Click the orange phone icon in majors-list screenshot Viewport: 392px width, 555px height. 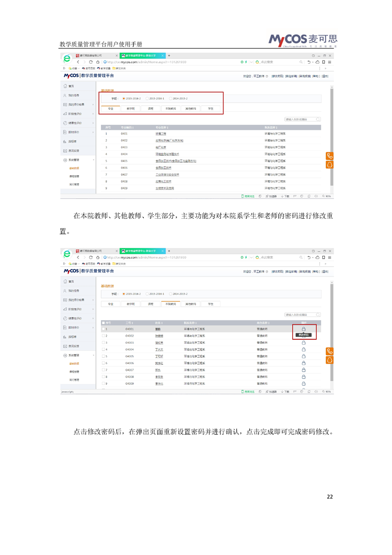(x=329, y=156)
